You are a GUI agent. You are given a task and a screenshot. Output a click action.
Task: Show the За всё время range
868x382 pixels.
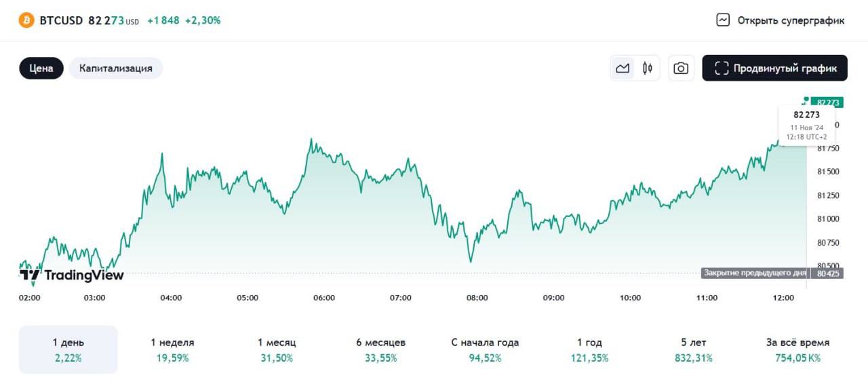(x=797, y=349)
